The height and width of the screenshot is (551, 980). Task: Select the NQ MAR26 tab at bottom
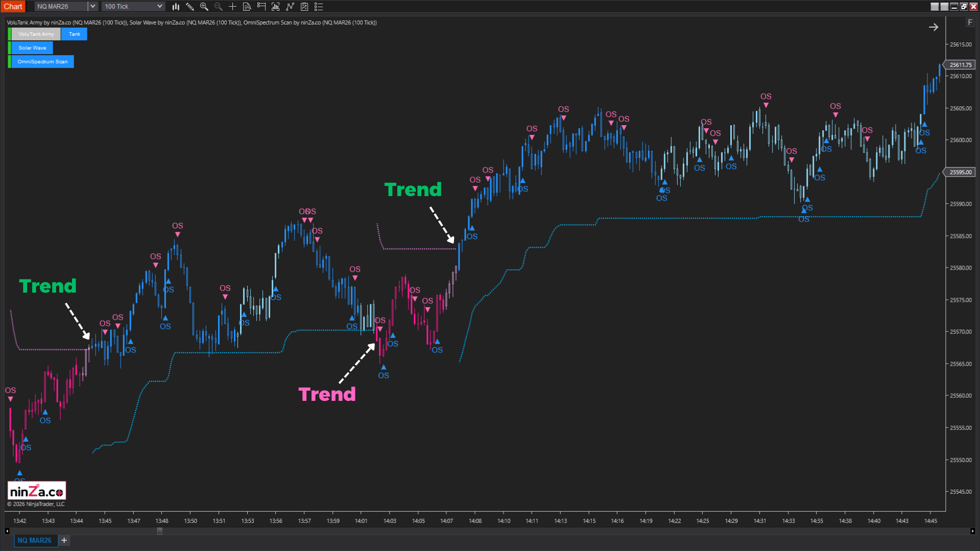coord(34,540)
